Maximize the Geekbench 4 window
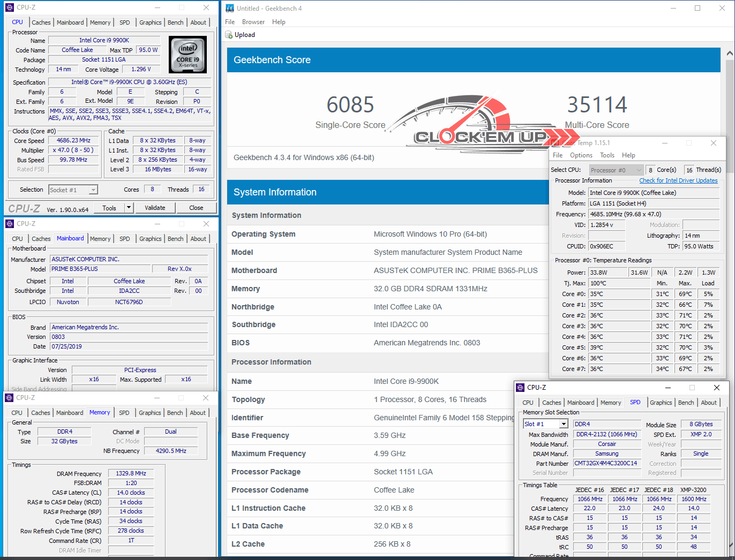The width and height of the screenshot is (735, 560). 697,8
